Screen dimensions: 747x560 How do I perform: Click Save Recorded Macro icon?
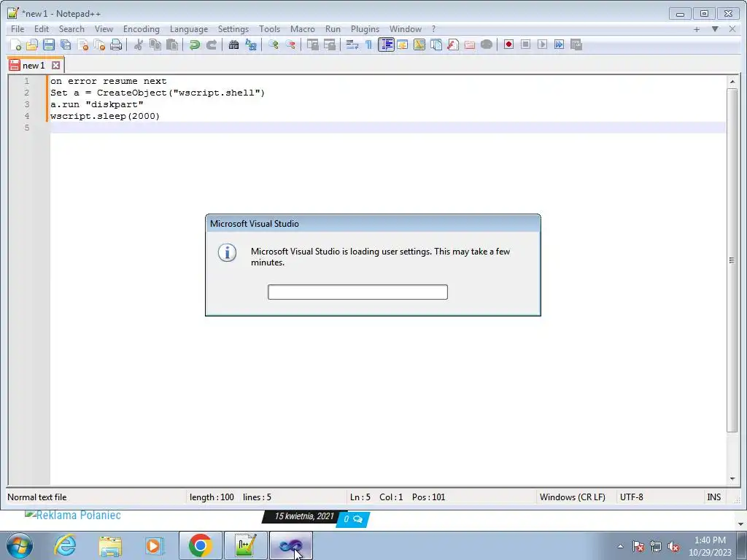point(576,44)
